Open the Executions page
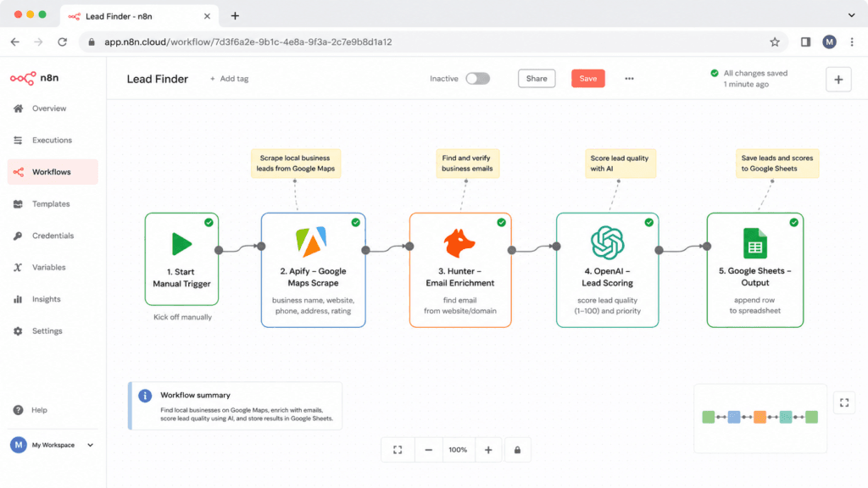Screen dimensions: 868x488 tap(52, 140)
